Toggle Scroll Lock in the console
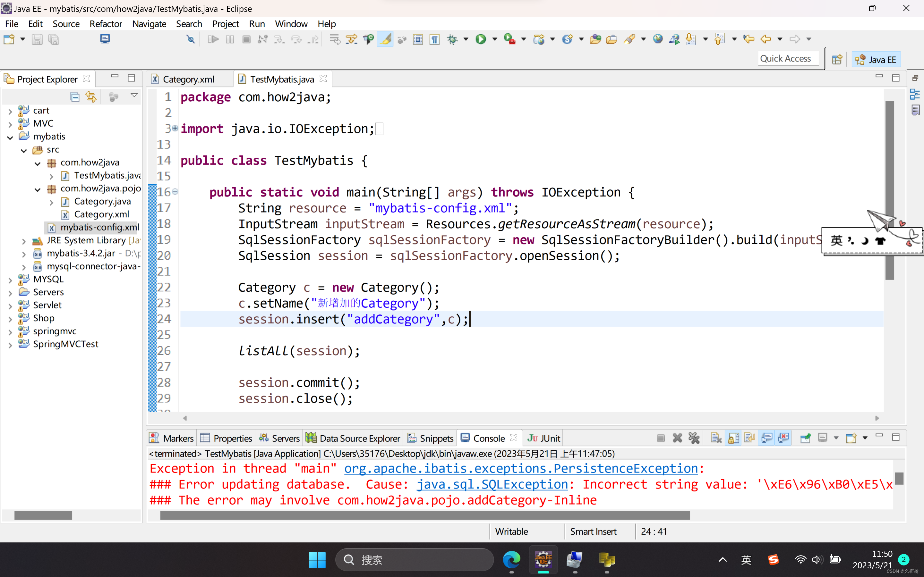The height and width of the screenshot is (577, 924). pos(733,438)
